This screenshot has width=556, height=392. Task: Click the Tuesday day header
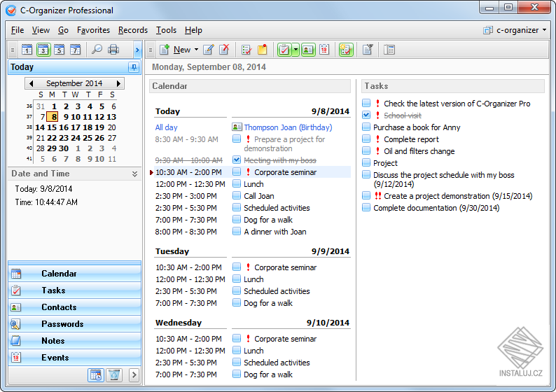pos(172,251)
